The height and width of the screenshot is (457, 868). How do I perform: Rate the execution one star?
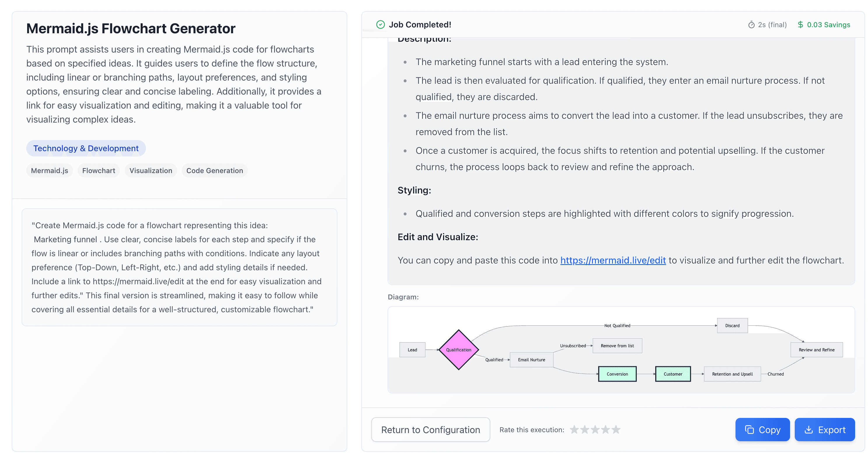pos(574,430)
